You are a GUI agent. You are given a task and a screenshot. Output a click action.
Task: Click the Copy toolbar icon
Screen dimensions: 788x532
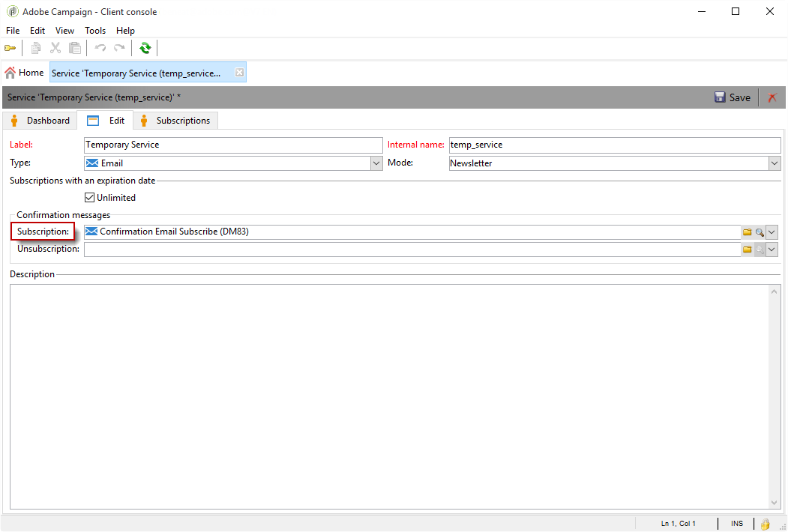click(x=36, y=48)
